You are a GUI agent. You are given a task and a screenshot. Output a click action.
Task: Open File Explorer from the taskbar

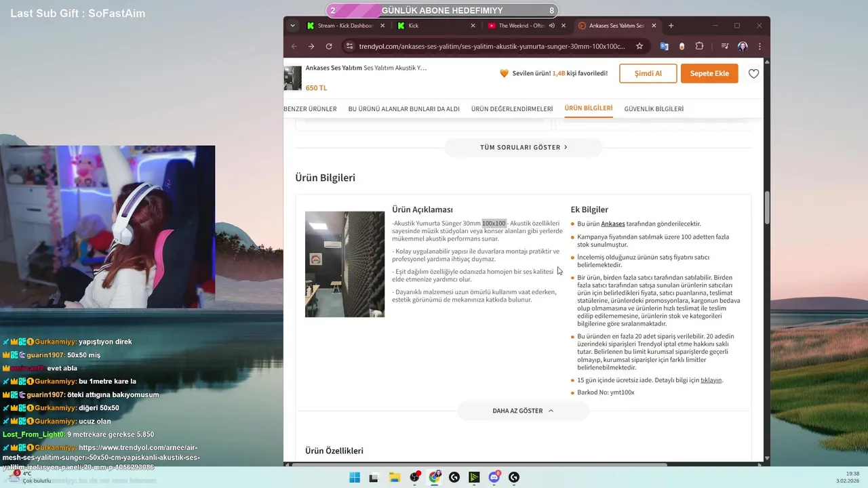pos(394,477)
